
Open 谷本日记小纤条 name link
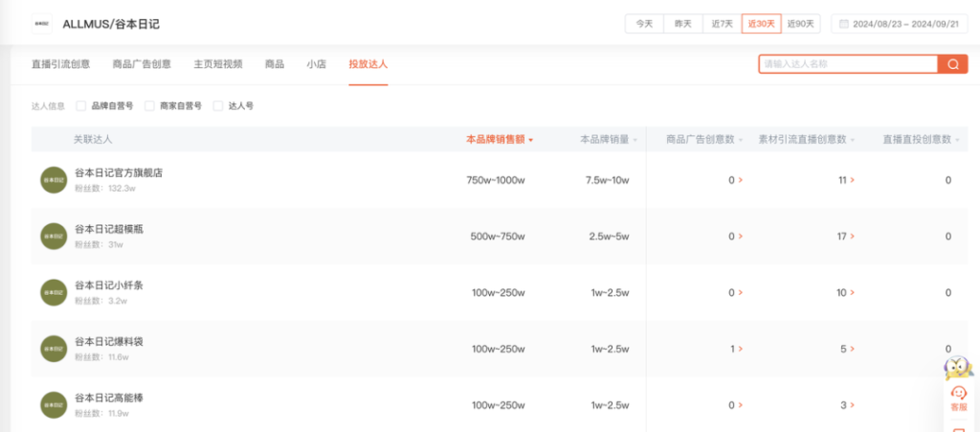pyautogui.click(x=109, y=285)
